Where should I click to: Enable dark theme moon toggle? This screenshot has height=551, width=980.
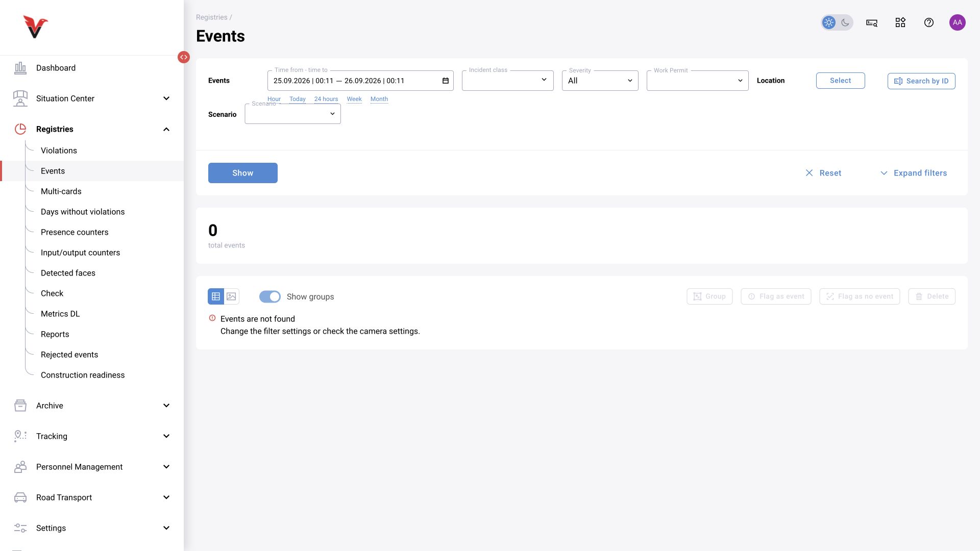click(845, 22)
